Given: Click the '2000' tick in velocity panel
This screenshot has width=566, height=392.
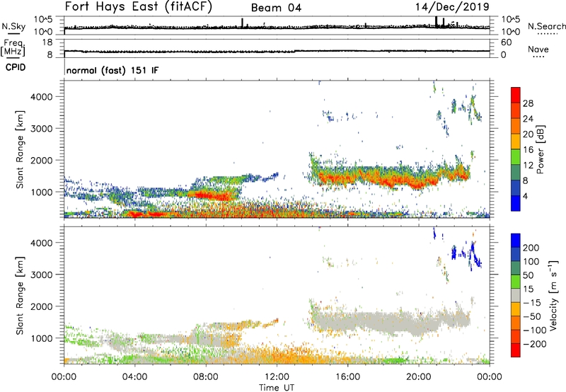Looking at the screenshot, I should click(41, 306).
